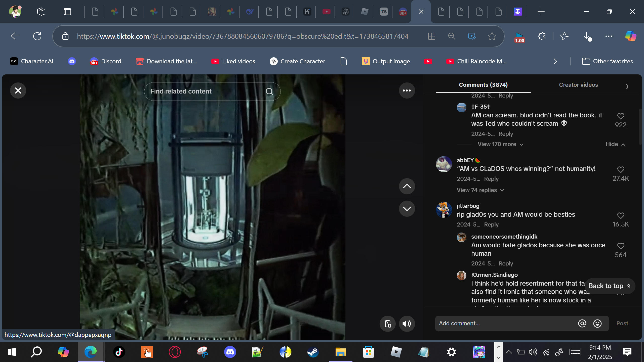This screenshot has width=644, height=362.
Task: Click the mention @ icon in the comment box
Action: tap(582, 324)
